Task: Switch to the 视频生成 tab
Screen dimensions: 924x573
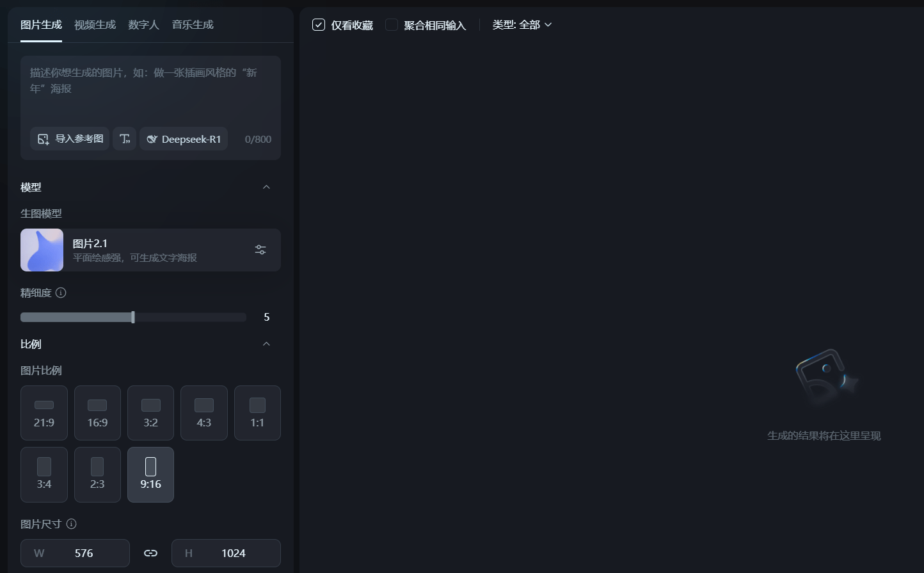Action: [95, 25]
